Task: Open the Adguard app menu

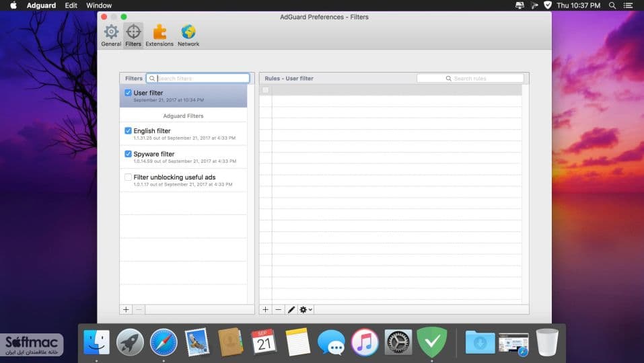Action: tap(41, 5)
